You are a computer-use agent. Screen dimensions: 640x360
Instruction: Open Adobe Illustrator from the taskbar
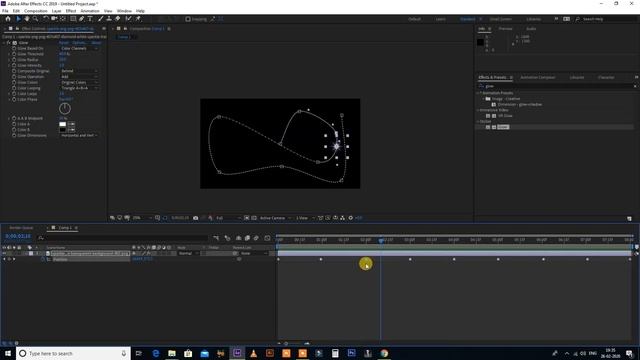(x=270, y=353)
